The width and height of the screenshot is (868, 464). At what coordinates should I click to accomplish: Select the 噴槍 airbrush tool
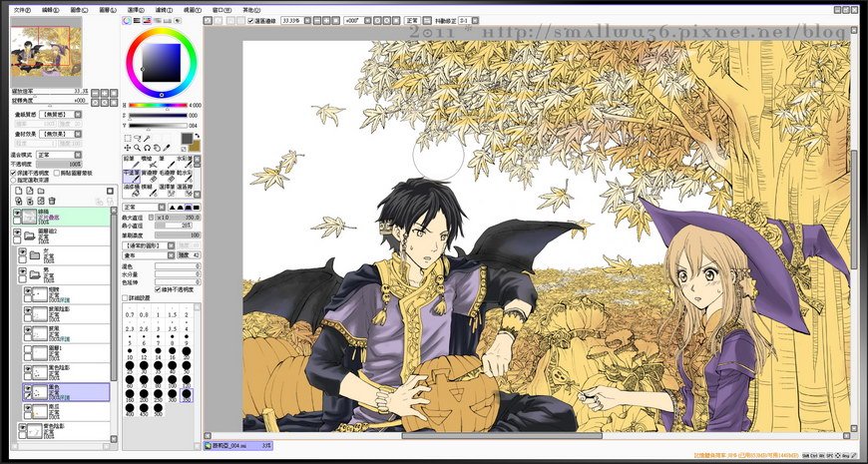(x=149, y=162)
